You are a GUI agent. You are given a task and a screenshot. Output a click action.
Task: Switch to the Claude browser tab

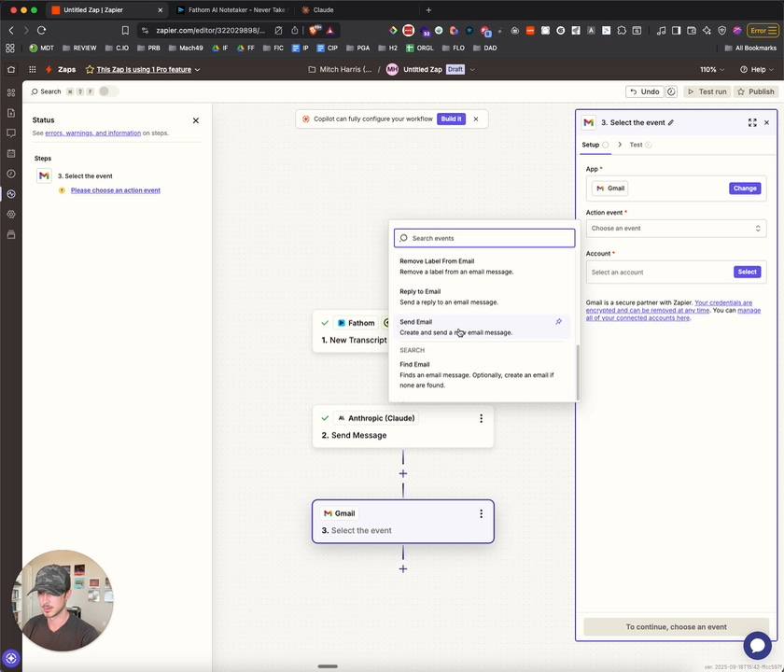point(323,10)
